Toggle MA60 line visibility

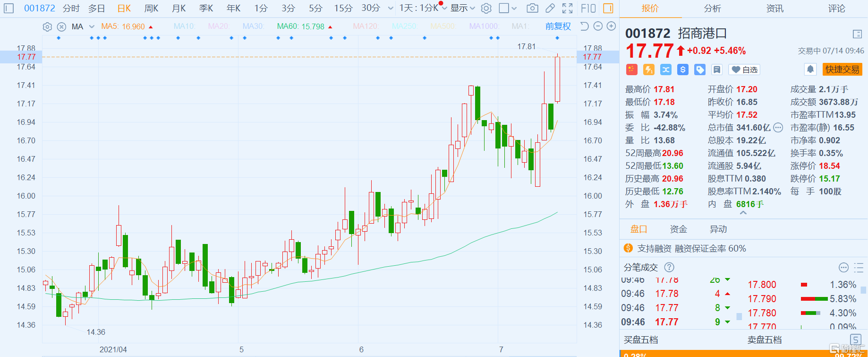305,26
